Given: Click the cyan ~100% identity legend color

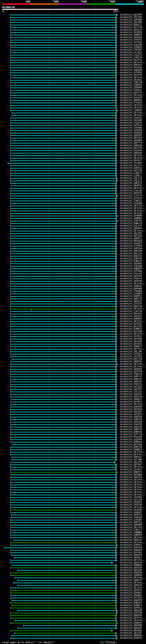Looking at the screenshot, I should click(x=130, y=4).
